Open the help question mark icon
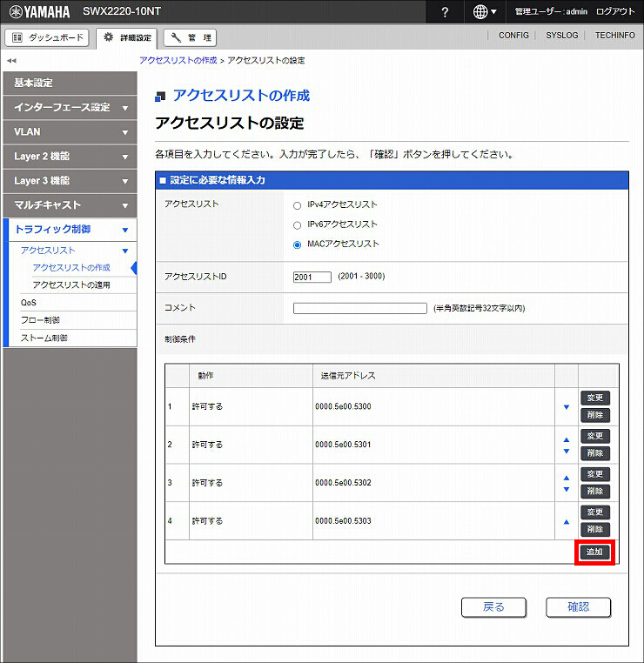This screenshot has width=644, height=663. click(445, 12)
